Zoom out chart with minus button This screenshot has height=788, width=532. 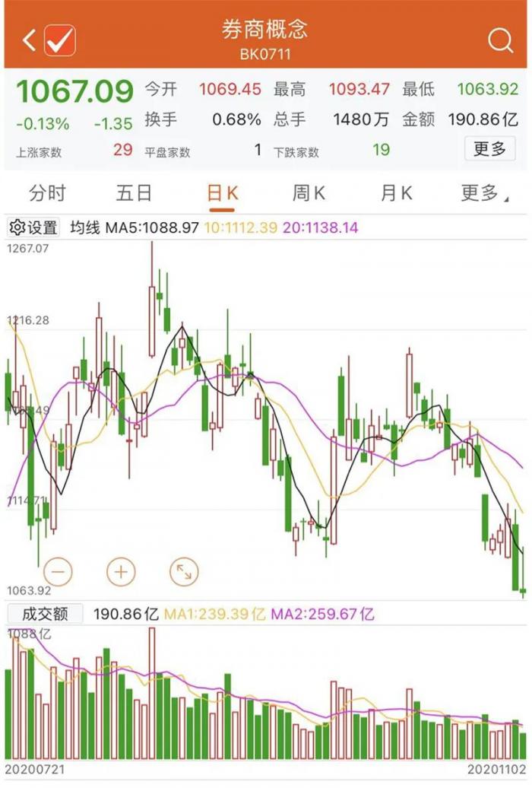click(x=59, y=571)
